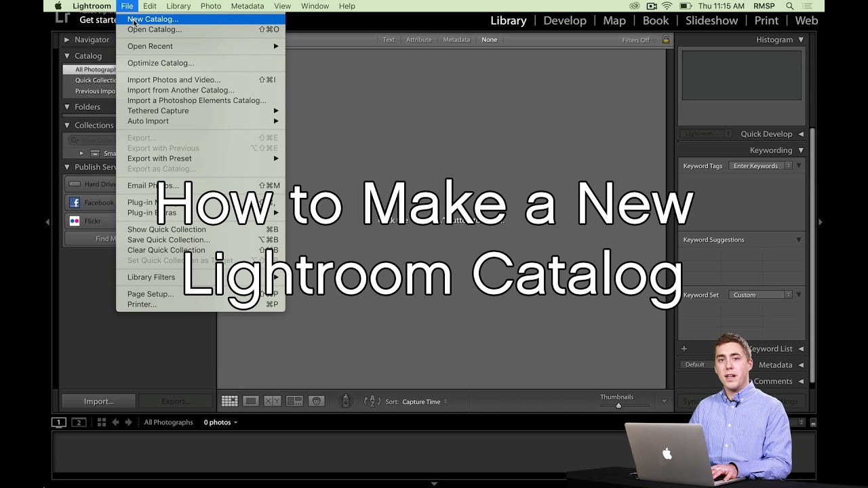Open People view face icon
868x488 pixels.
(x=316, y=401)
